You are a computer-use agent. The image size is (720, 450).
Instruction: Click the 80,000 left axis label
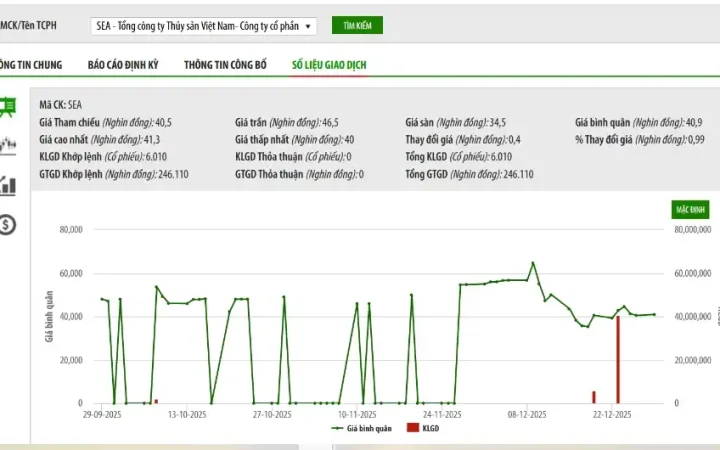point(71,230)
